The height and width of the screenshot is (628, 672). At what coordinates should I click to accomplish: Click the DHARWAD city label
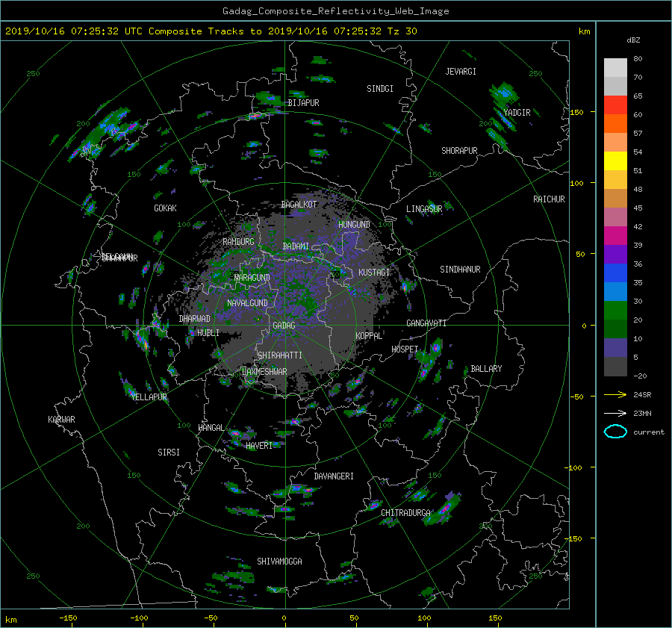pos(194,319)
